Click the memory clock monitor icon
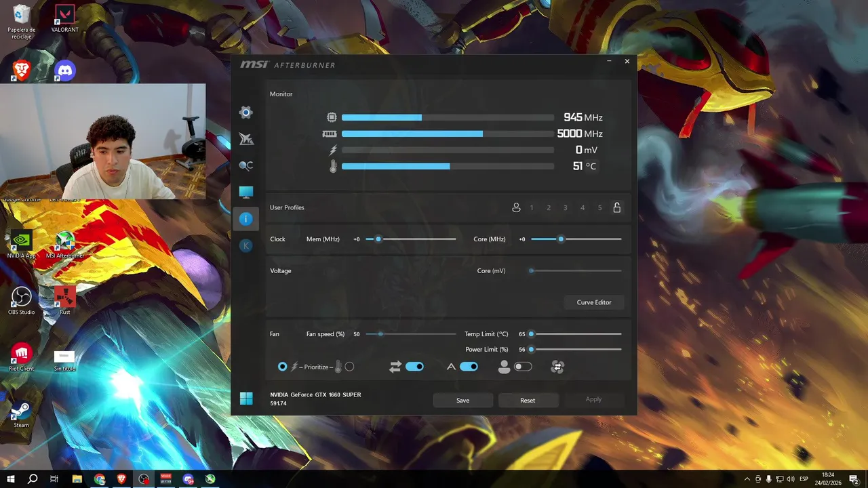 click(x=330, y=134)
